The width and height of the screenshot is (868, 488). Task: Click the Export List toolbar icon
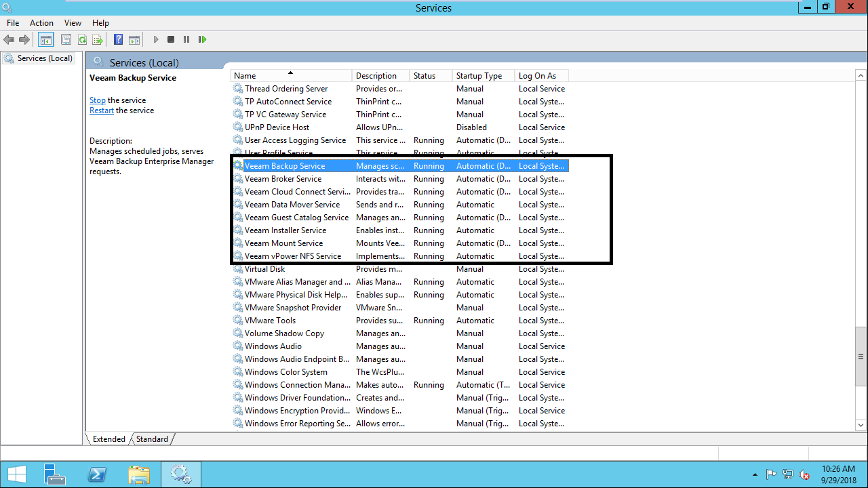(98, 40)
